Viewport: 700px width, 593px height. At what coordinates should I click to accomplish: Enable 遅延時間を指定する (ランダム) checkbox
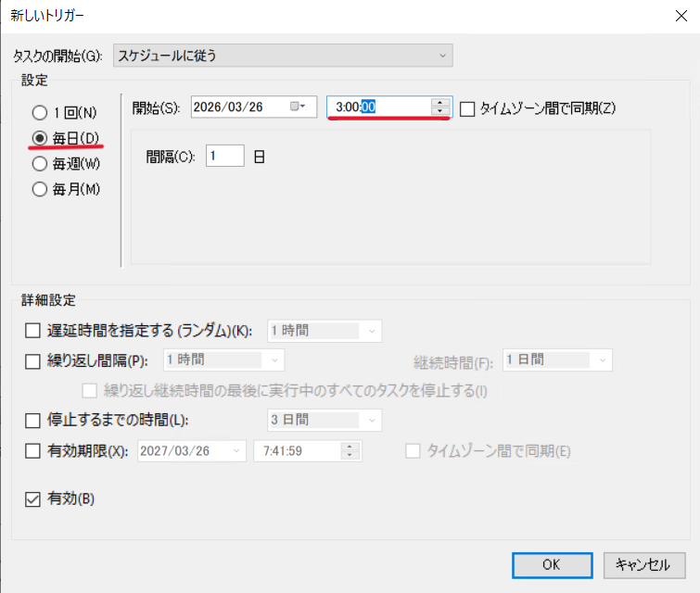[33, 330]
